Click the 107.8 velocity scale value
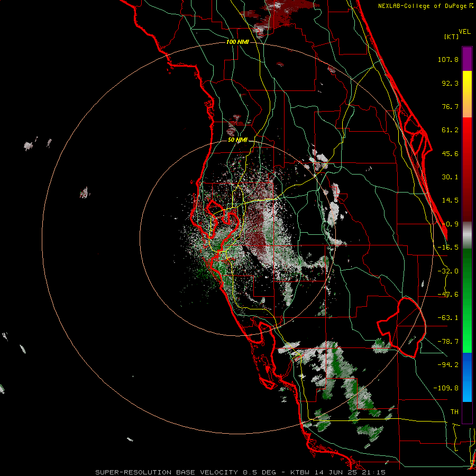 448,59
